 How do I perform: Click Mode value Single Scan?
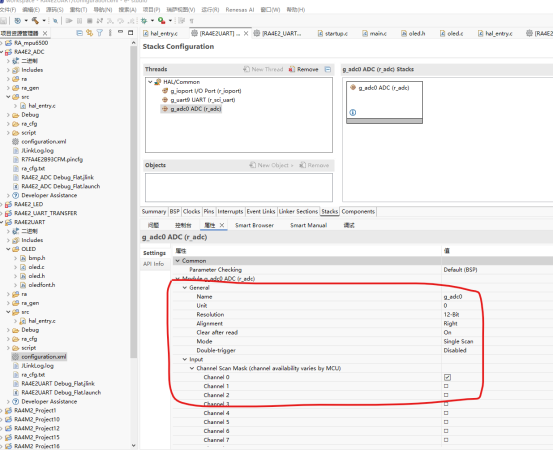[458, 341]
